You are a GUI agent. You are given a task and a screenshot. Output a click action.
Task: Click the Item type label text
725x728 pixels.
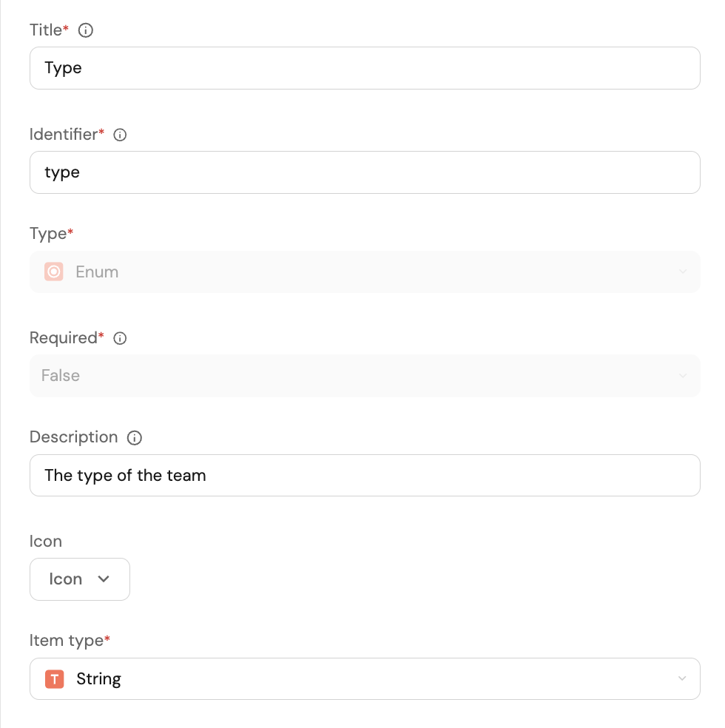pyautogui.click(x=67, y=641)
